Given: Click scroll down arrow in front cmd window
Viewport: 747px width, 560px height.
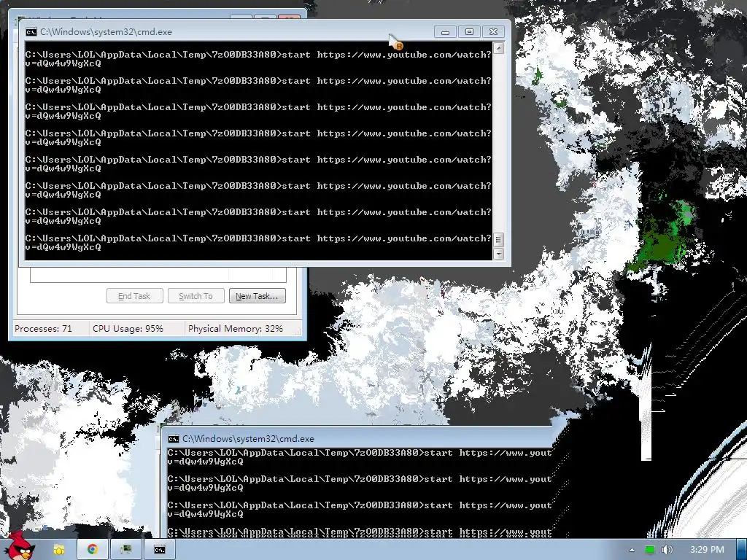Looking at the screenshot, I should [x=498, y=254].
